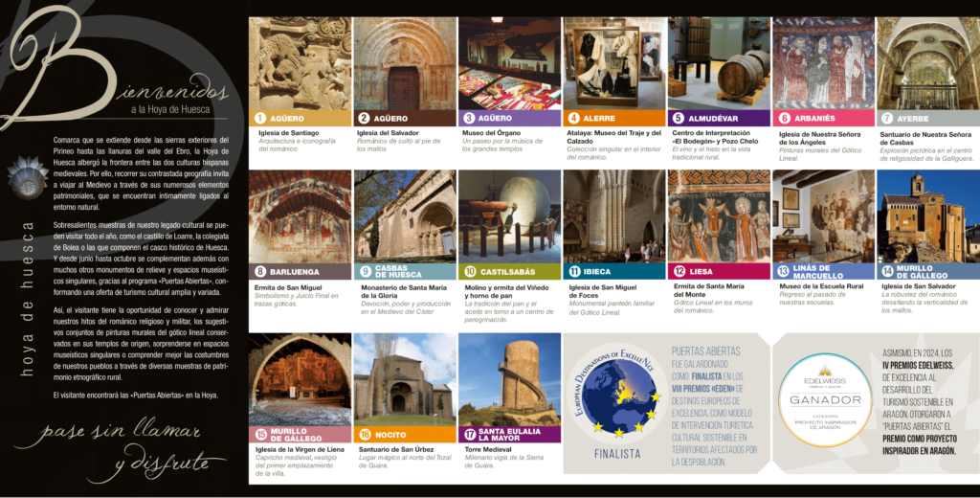Click the number 6 badge next to Arbaniés
This screenshot has width=980, height=498.
(785, 118)
